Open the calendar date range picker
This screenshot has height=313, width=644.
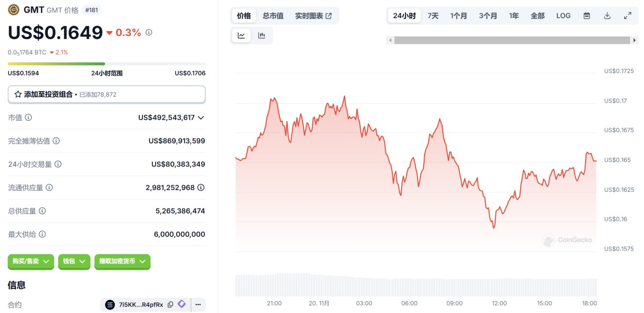[587, 16]
